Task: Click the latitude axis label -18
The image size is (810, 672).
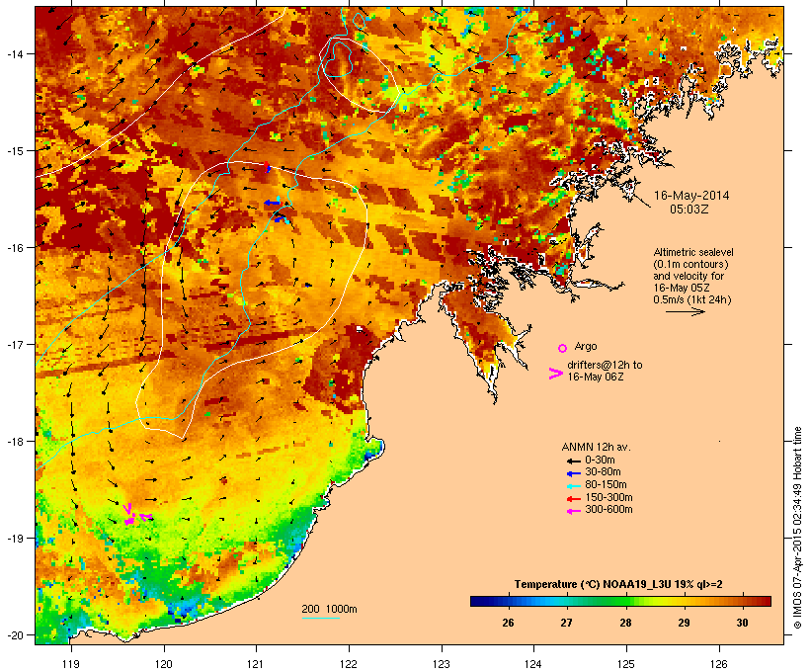Action: point(14,442)
